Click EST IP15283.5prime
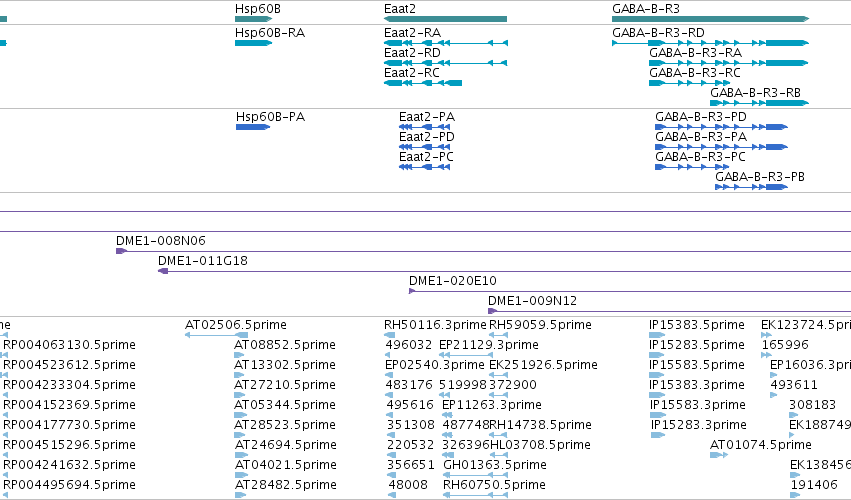This screenshot has height=500, width=851. click(x=697, y=345)
